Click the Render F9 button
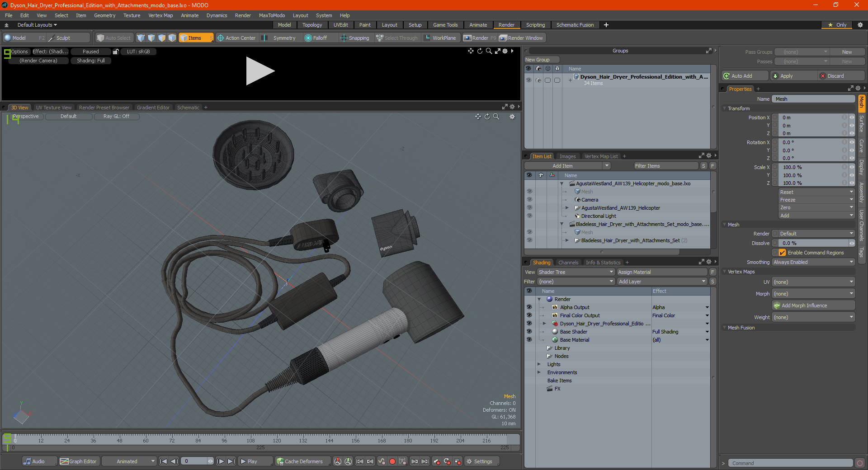This screenshot has width=868, height=470. (x=480, y=38)
